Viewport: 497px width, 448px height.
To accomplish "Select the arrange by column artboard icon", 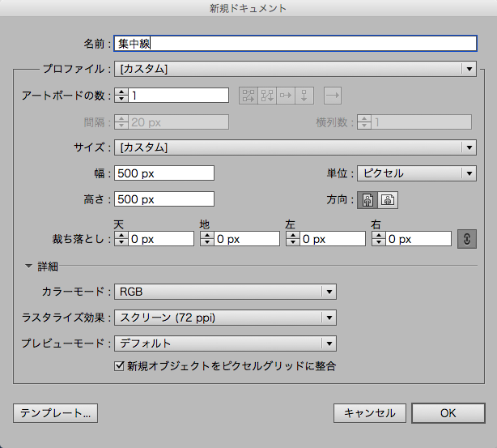I will [304, 96].
